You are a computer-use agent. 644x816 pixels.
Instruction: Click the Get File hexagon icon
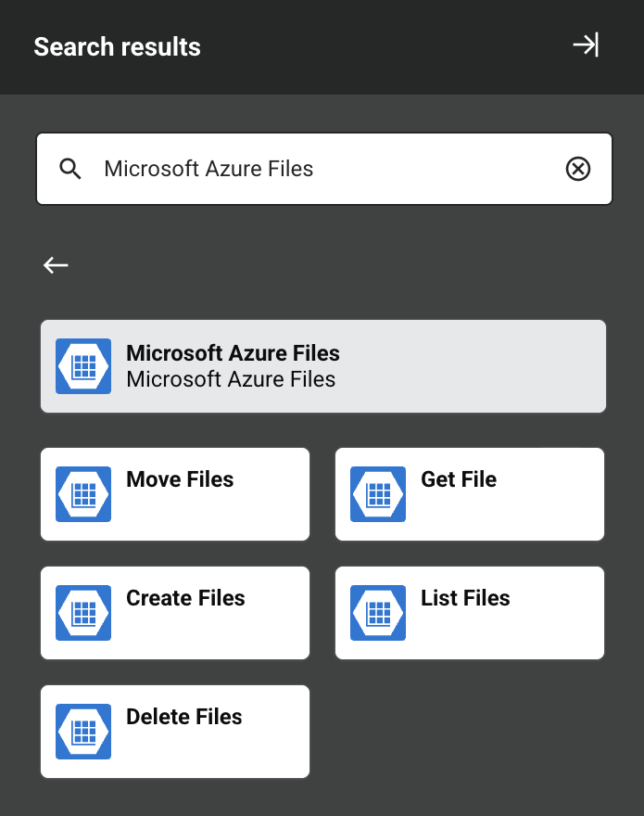(x=377, y=493)
